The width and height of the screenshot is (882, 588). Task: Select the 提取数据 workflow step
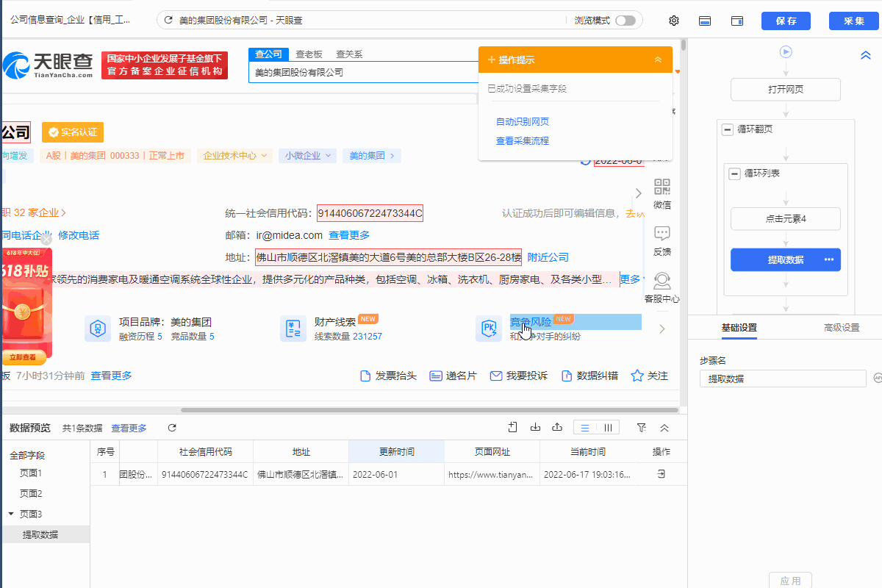click(x=786, y=259)
